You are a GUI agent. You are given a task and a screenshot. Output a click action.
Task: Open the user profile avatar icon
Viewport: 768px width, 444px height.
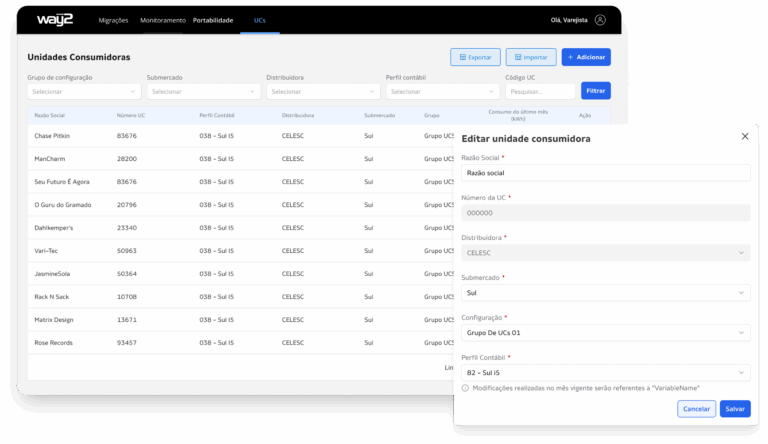(x=600, y=19)
